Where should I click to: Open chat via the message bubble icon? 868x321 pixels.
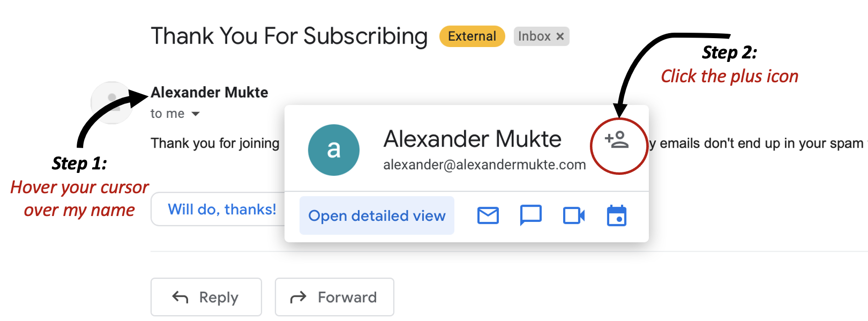pos(531,215)
